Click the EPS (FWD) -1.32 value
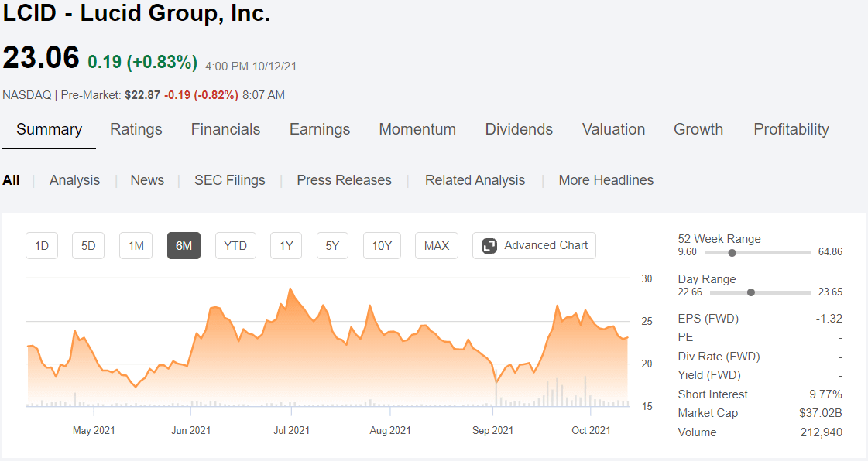This screenshot has width=868, height=461. [829, 319]
